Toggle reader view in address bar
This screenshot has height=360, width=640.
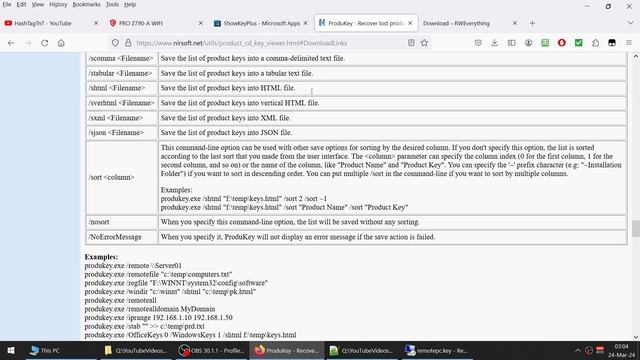[x=411, y=43]
